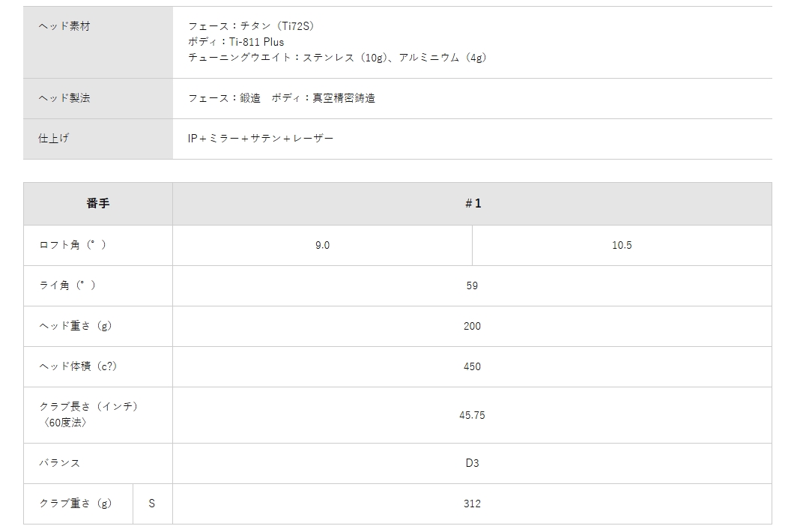Click the ヘッド素材 row label
This screenshot has width=812, height=529.
pyautogui.click(x=64, y=26)
